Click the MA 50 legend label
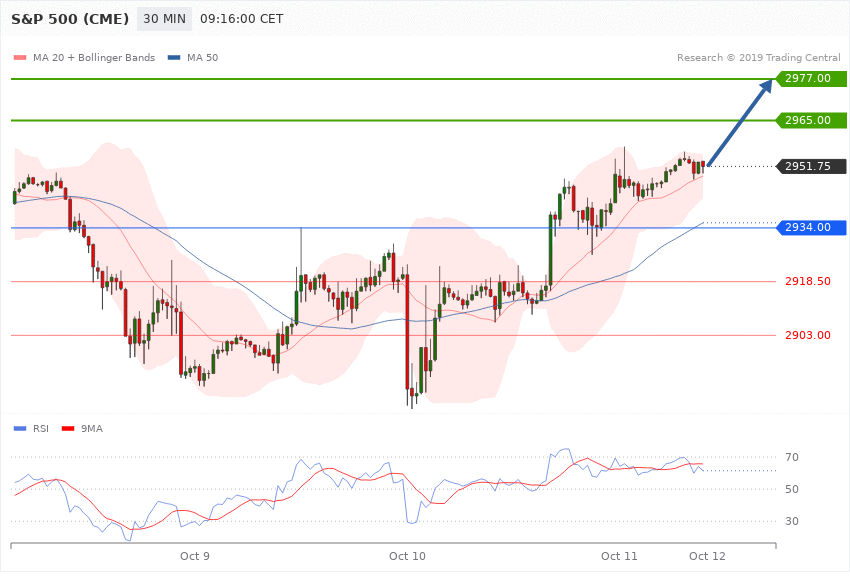 pyautogui.click(x=202, y=57)
